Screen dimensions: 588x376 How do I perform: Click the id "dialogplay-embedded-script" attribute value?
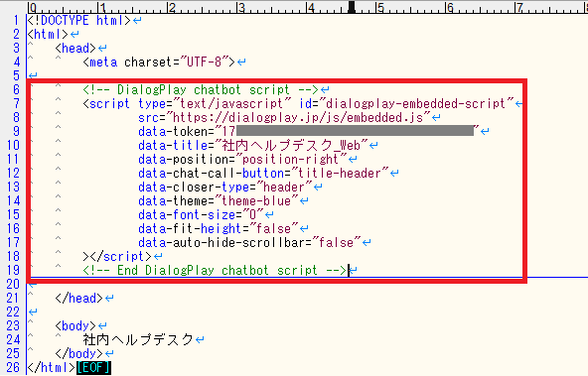[x=416, y=103]
